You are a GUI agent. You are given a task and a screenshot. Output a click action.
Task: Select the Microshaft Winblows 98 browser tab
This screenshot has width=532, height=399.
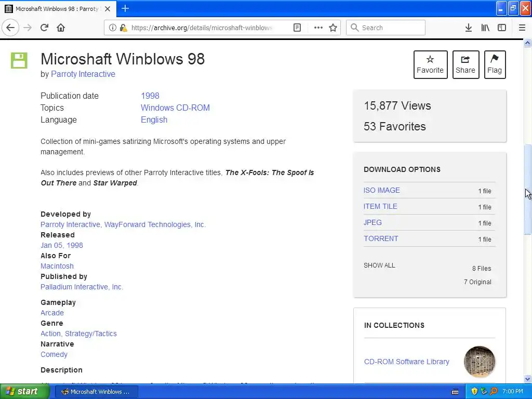pyautogui.click(x=58, y=9)
